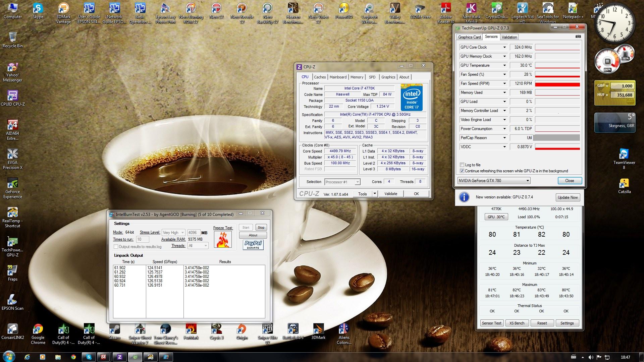Screen dimensions: 644x362
Task: Open Notepad++ desktop shortcut
Action: [x=573, y=11]
